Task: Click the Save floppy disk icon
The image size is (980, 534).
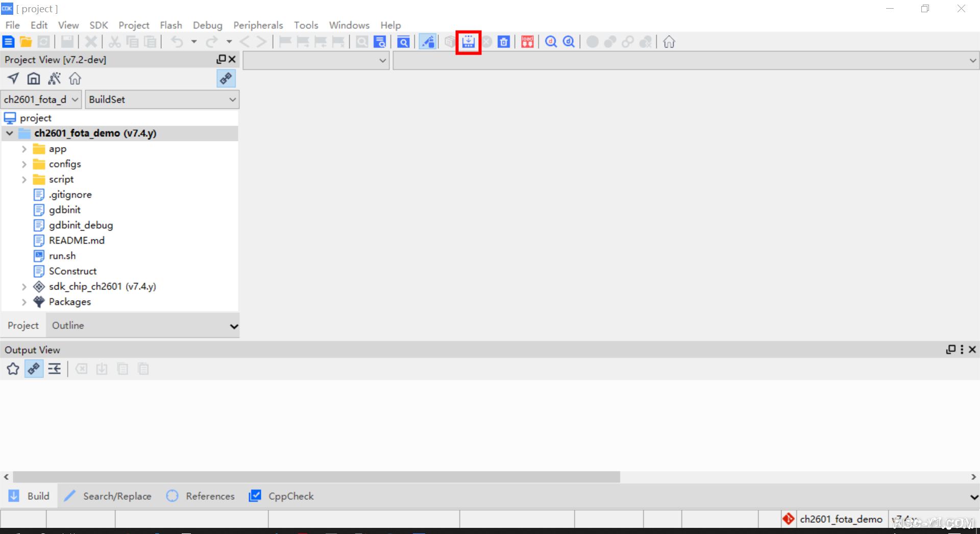Action: click(67, 42)
